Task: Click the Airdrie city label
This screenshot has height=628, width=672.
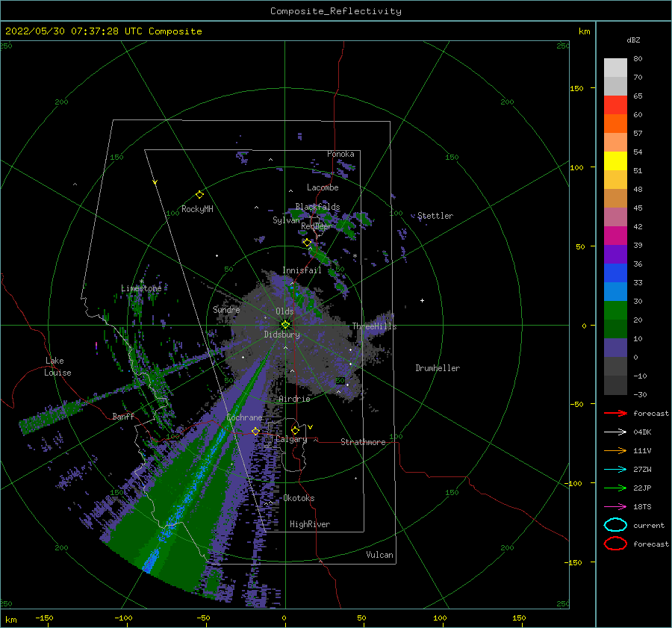Action: click(294, 399)
